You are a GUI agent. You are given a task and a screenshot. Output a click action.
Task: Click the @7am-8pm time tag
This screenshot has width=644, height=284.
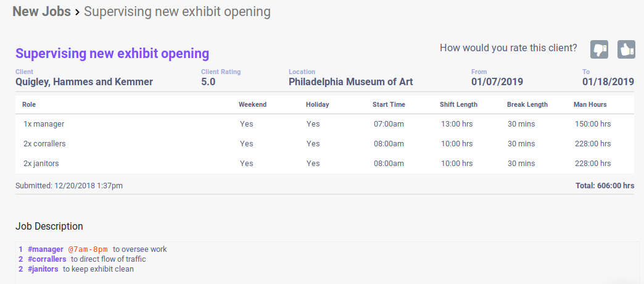[88, 249]
